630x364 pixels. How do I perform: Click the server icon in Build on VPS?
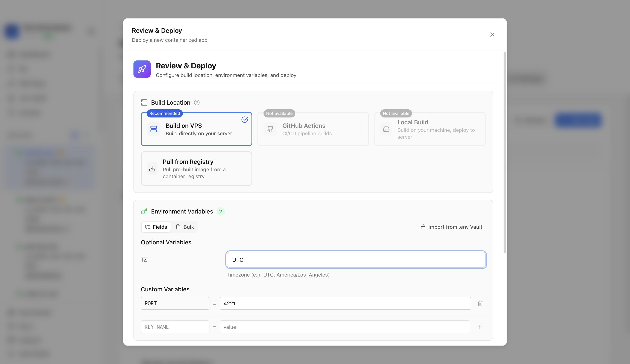pos(153,129)
